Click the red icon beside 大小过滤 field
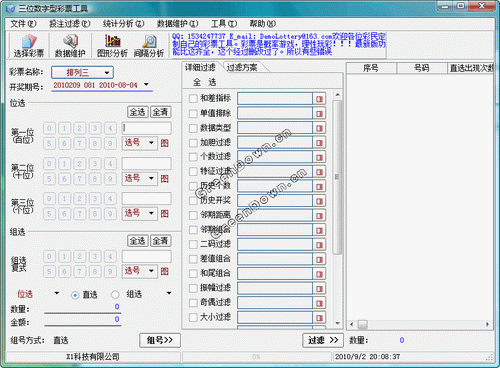Image resolution: width=500 pixels, height=368 pixels. click(319, 318)
